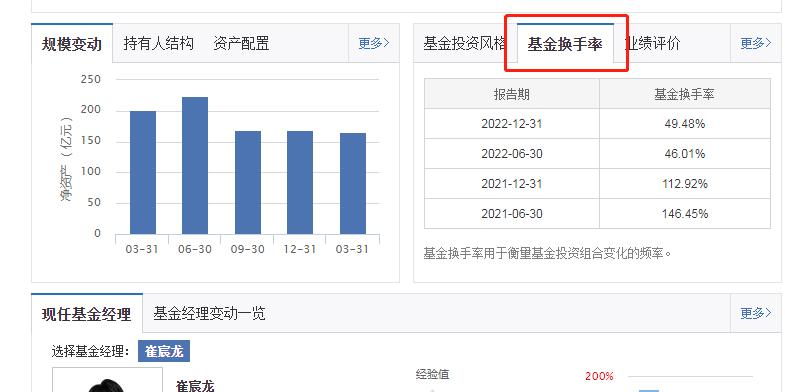
Task: Open the 资产配置 tab
Action: (241, 44)
